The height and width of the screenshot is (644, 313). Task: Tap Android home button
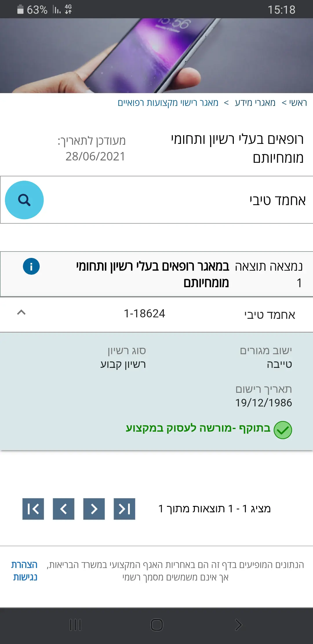[x=157, y=625]
